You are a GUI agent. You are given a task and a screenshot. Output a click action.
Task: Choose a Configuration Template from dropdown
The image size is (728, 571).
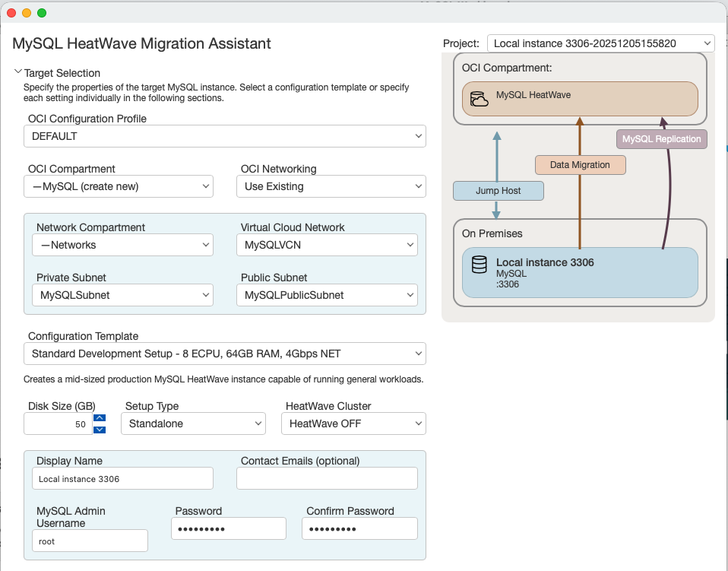coord(225,354)
